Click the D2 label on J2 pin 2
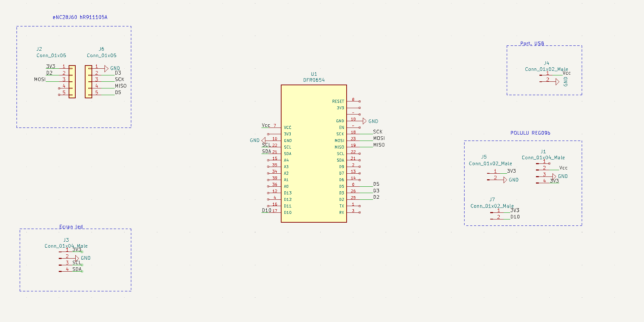 (49, 73)
